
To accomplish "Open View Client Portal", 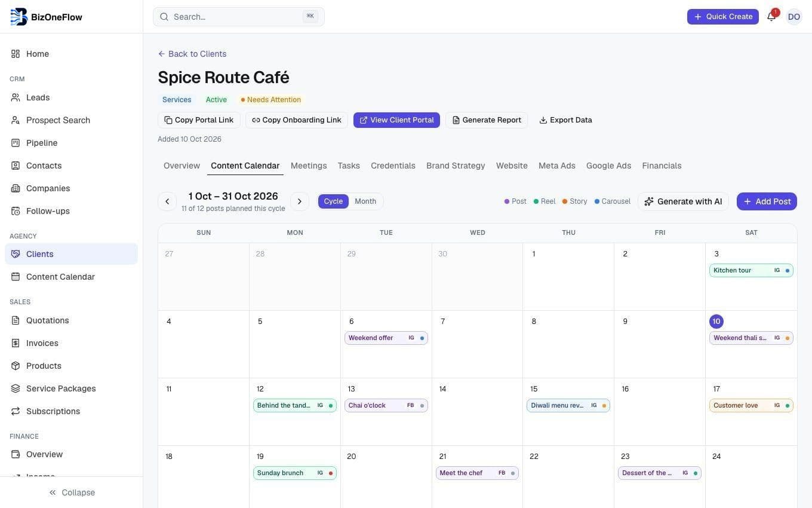I will coord(396,120).
